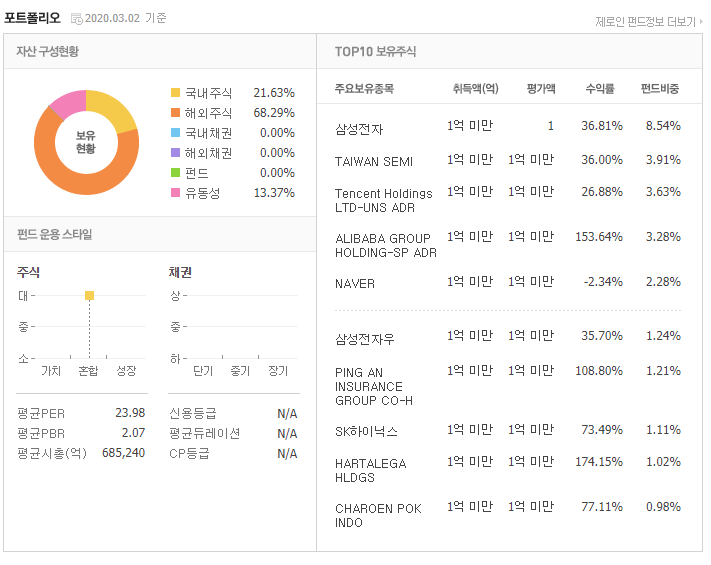711x565 pixels.
Task: Click the green 펀드 legend swatch
Action: point(175,172)
